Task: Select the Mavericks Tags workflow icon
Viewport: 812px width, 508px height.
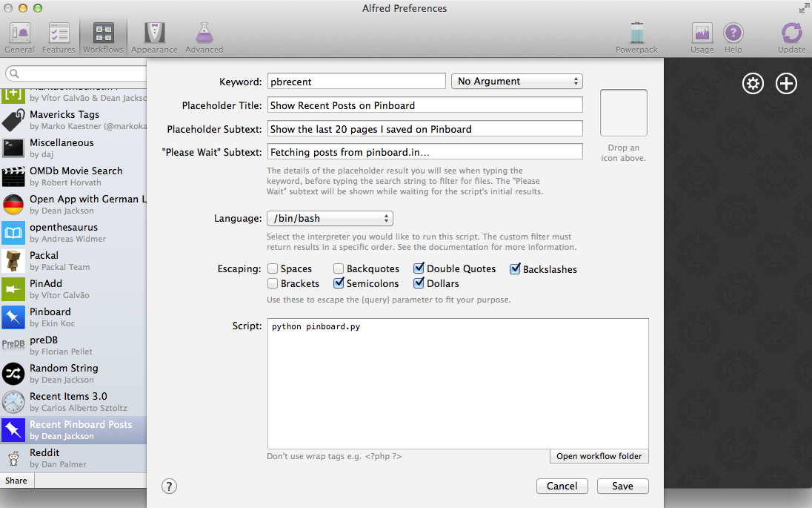Action: (x=13, y=119)
